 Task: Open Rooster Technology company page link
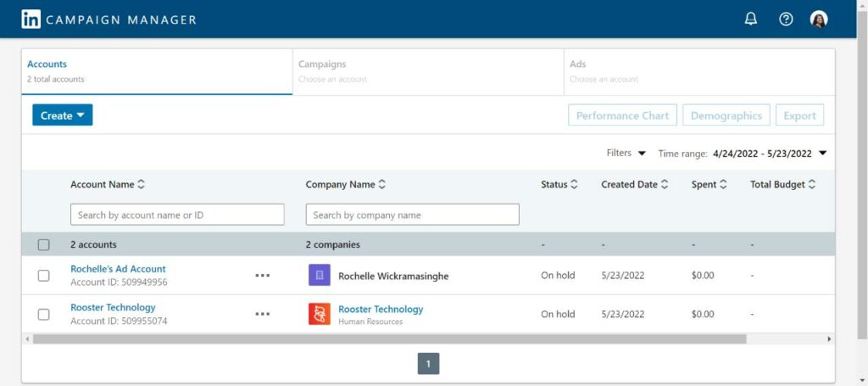(x=381, y=309)
